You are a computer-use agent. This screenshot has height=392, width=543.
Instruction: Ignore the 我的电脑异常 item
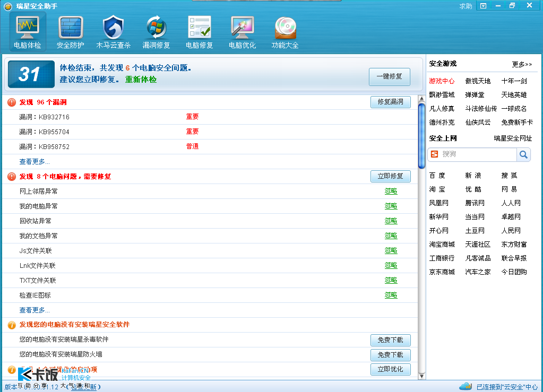coord(391,206)
